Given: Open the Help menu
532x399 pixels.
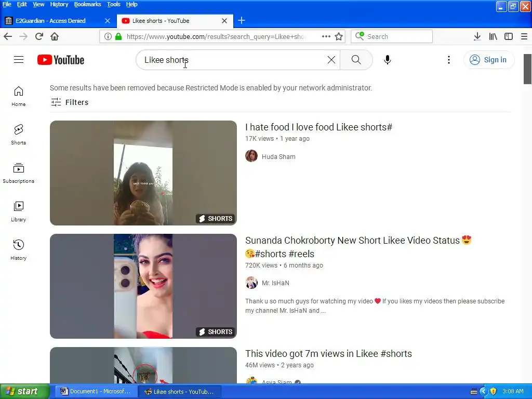Looking at the screenshot, I should point(131,4).
